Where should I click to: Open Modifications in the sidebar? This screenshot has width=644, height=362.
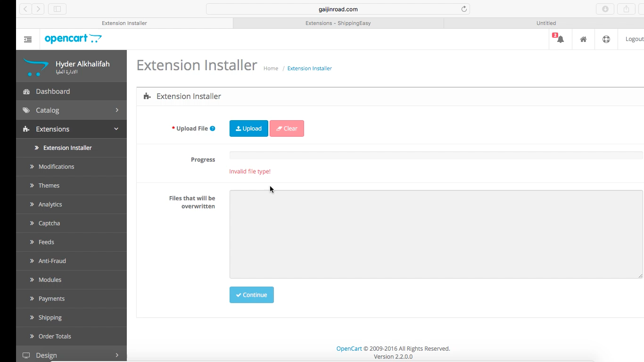coord(71,167)
